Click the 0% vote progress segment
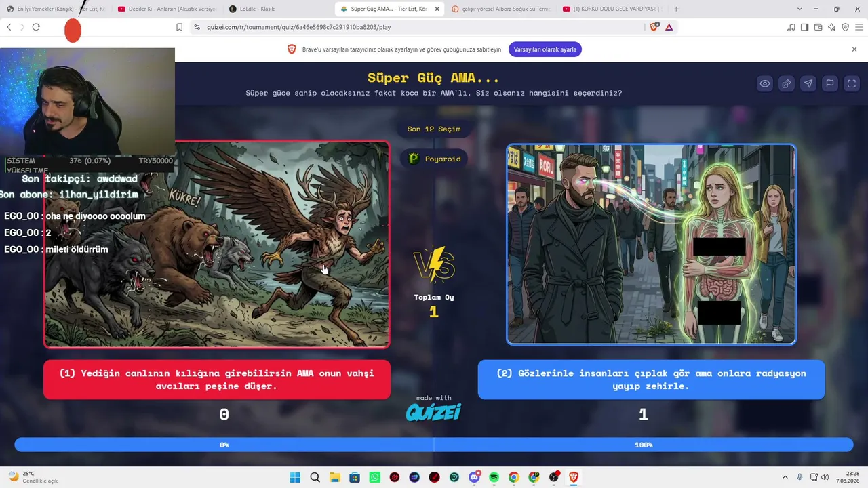This screenshot has height=488, width=868. [224, 445]
